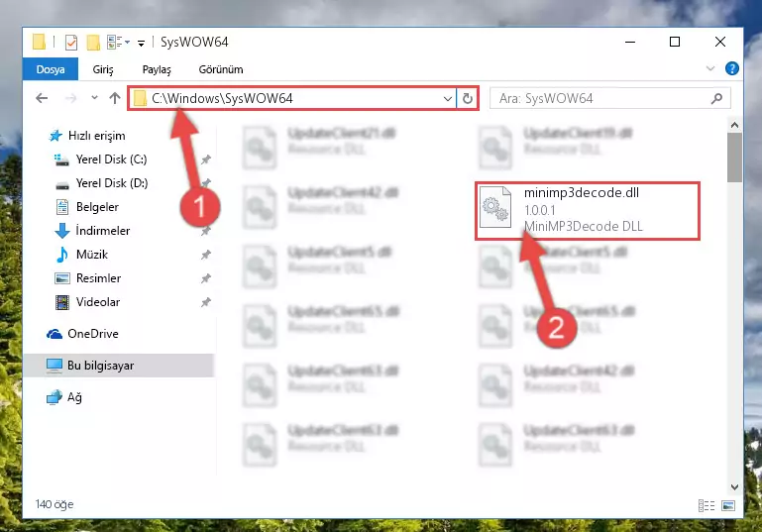The image size is (762, 532).
Task: Click the Properties checkmark icon in title bar
Action: (71, 43)
